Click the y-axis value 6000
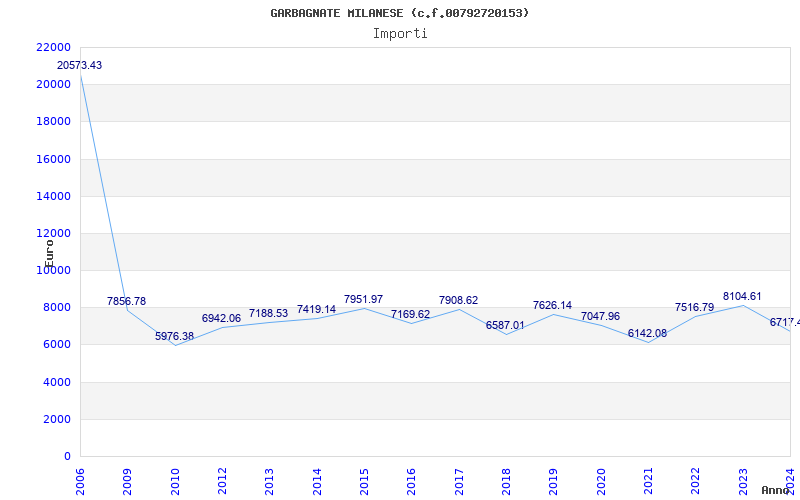800x500 pixels. [56, 345]
